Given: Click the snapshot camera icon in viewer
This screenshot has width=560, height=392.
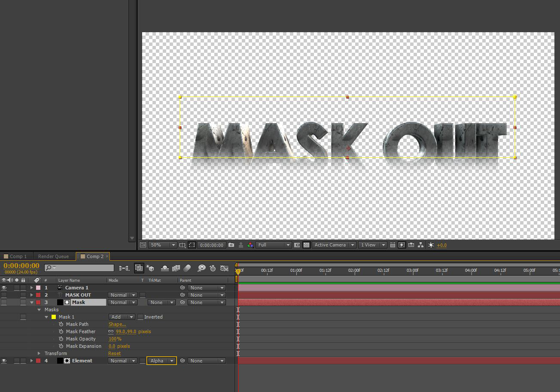Looking at the screenshot, I should [231, 245].
